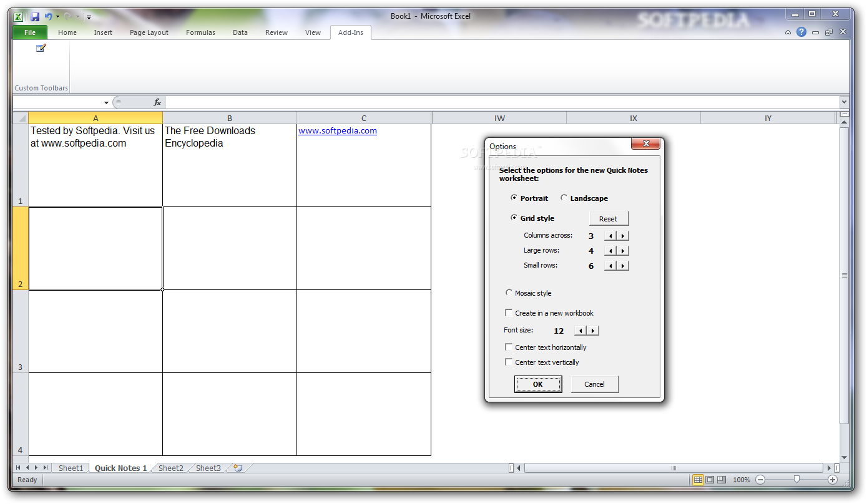Viewport: 867px width, 504px height.
Task: Click OK in the Options dialog
Action: pos(538,384)
